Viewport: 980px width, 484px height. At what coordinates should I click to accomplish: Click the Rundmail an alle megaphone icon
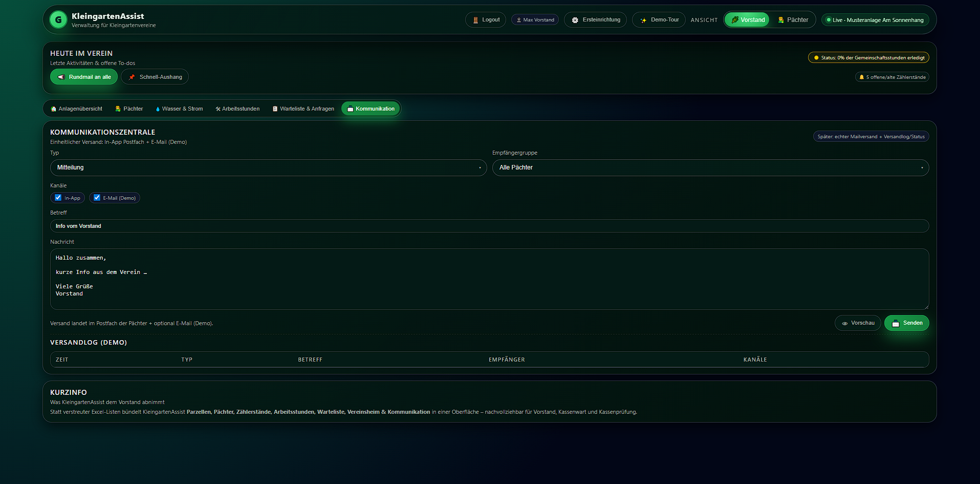click(61, 77)
